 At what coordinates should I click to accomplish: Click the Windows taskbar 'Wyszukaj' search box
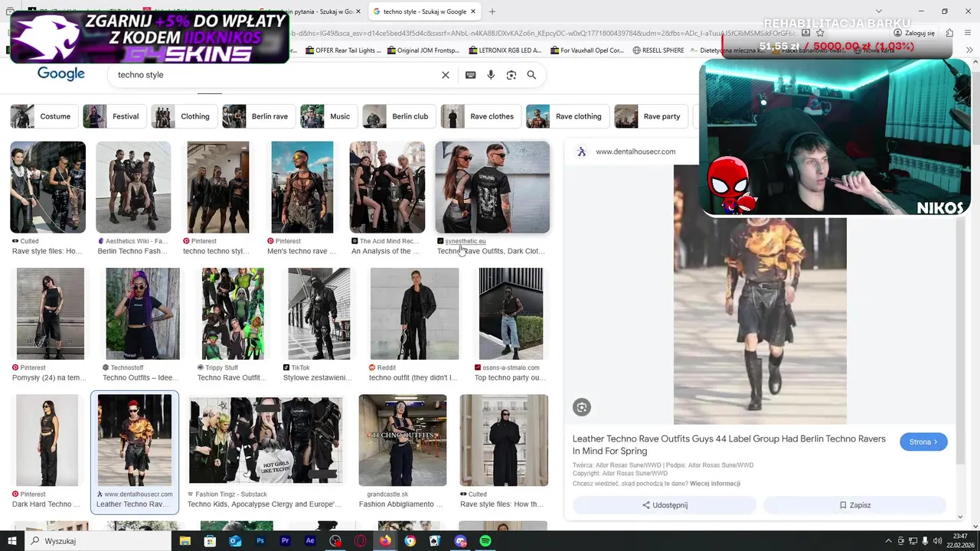[100, 541]
